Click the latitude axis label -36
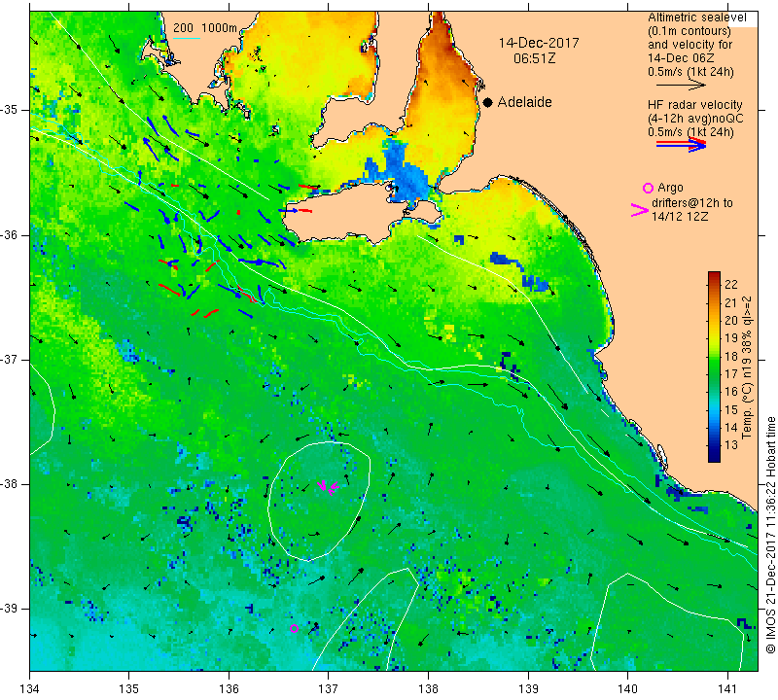 (x=10, y=234)
